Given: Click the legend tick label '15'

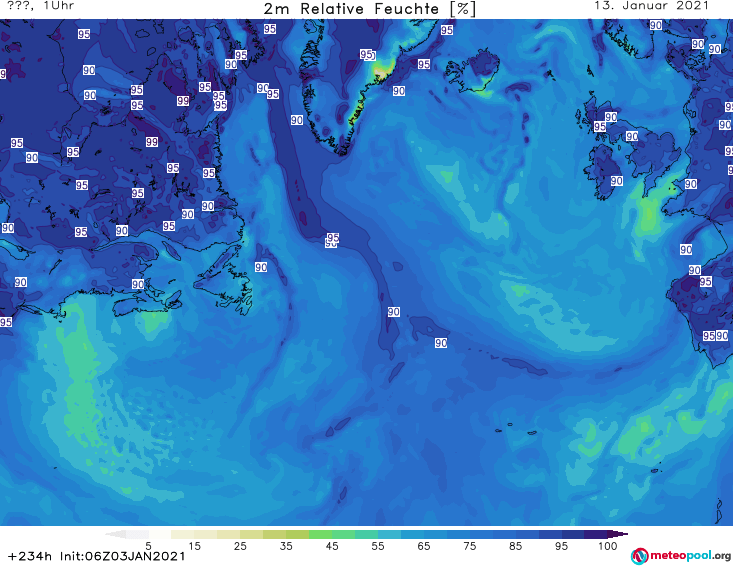Looking at the screenshot, I should (194, 546).
